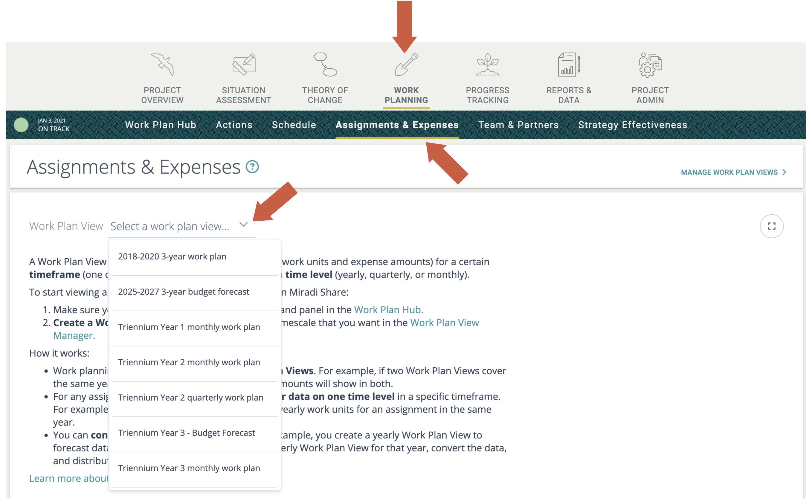Open the Work Plan View Manager link
This screenshot has width=812, height=504.
[x=444, y=323]
